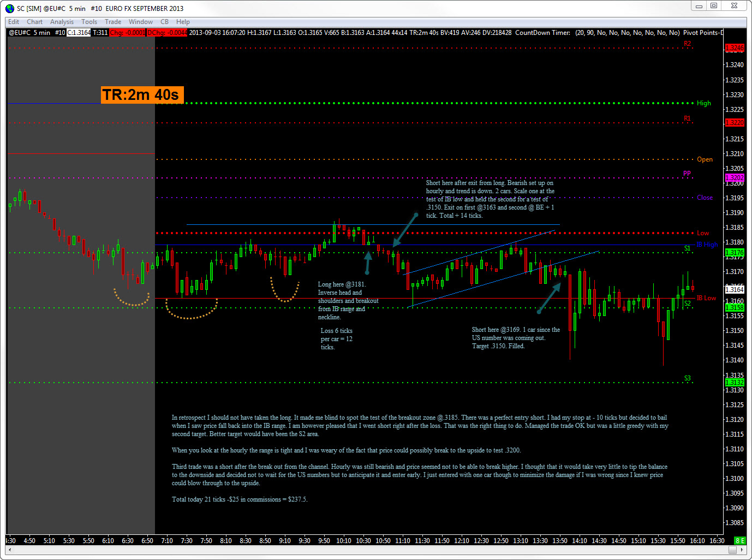Click the 'Third trade was a short' paragraph
Viewport: 752px width, 560px height.
420,475
